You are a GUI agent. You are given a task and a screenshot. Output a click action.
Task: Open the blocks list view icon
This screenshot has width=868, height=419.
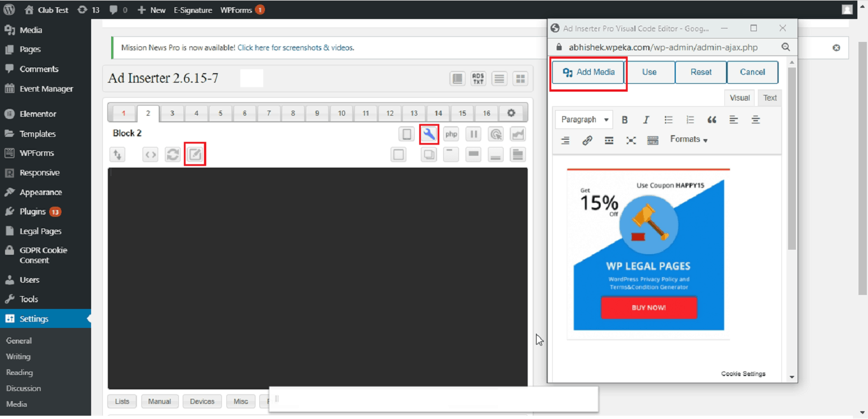(x=500, y=79)
